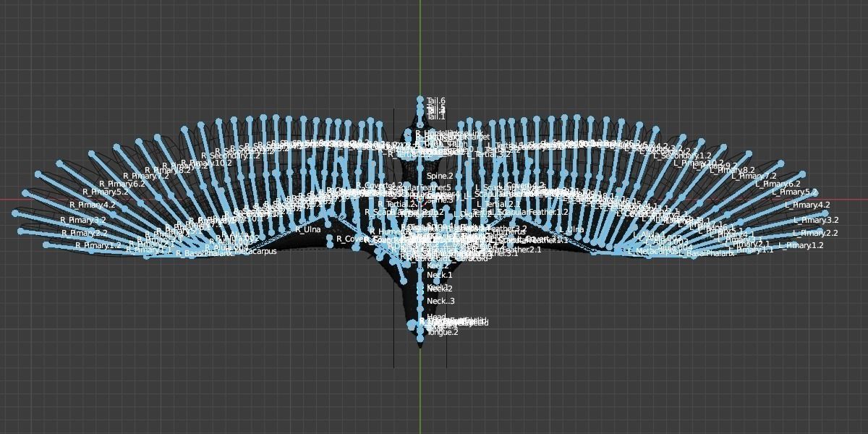Select the L_Tertial.3.2 label
Screen dimensions: 868x434
tap(489, 154)
